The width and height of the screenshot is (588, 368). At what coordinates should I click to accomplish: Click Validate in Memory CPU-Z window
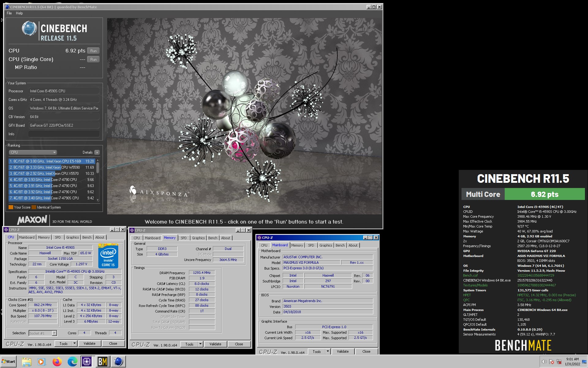[215, 344]
